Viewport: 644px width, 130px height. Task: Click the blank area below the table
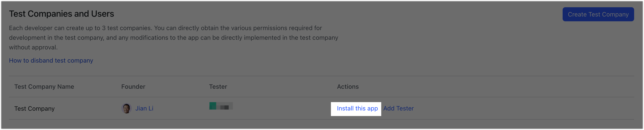pyautogui.click(x=322, y=124)
